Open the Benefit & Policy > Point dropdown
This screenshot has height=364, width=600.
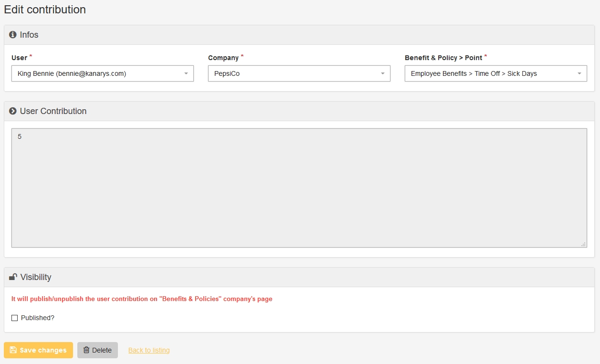(x=496, y=73)
